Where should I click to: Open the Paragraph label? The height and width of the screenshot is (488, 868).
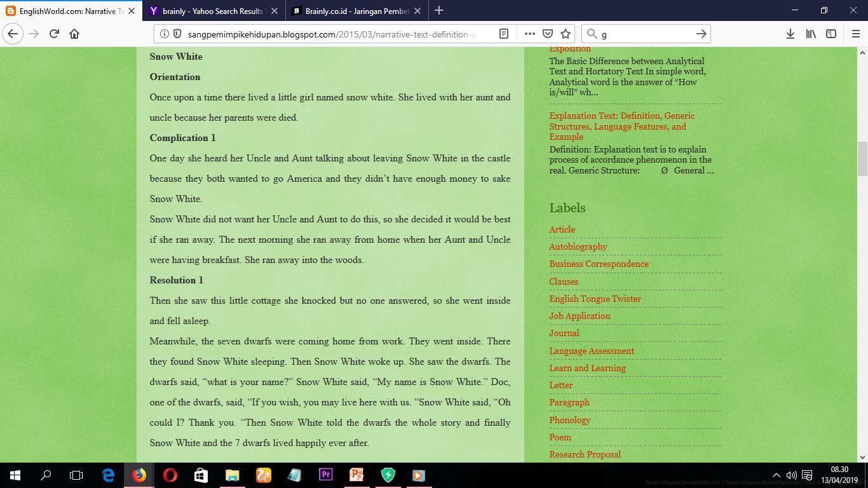569,402
